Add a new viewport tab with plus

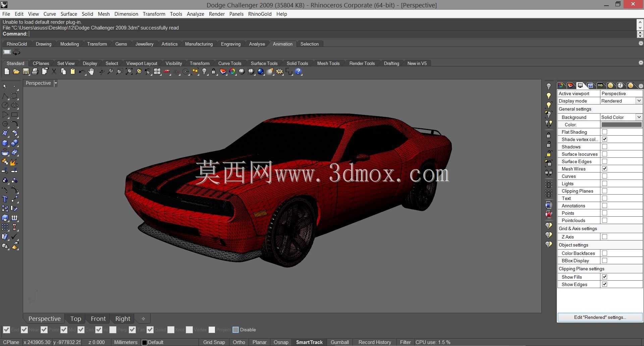[143, 319]
